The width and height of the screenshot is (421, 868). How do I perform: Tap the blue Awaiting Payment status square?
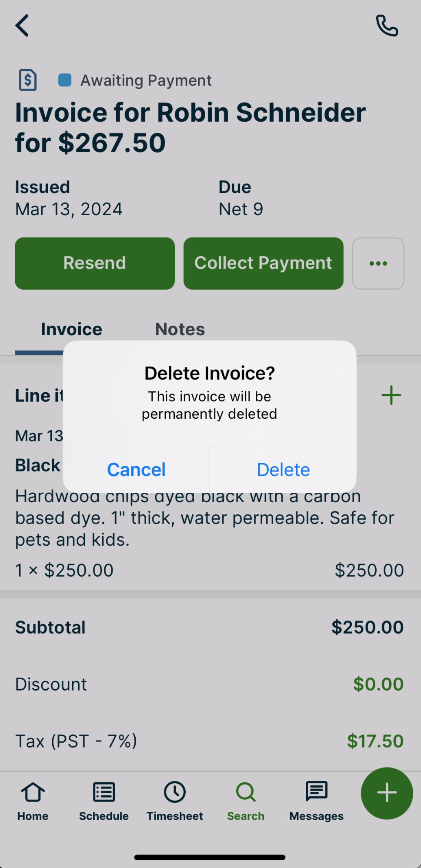point(65,80)
